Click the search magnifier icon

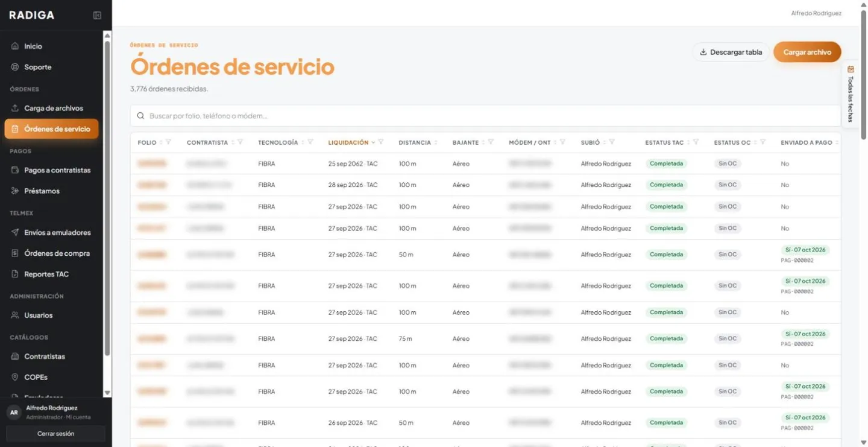[140, 116]
